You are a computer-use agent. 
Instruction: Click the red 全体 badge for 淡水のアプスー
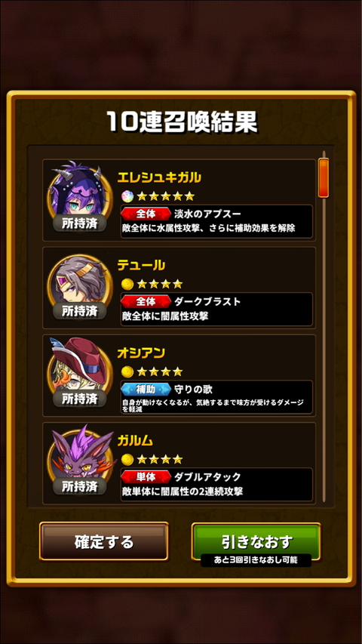(146, 214)
